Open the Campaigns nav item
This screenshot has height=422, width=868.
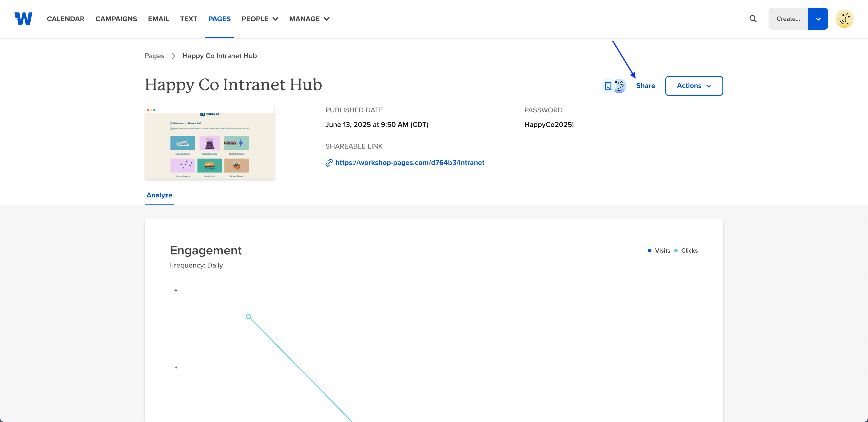click(x=116, y=19)
